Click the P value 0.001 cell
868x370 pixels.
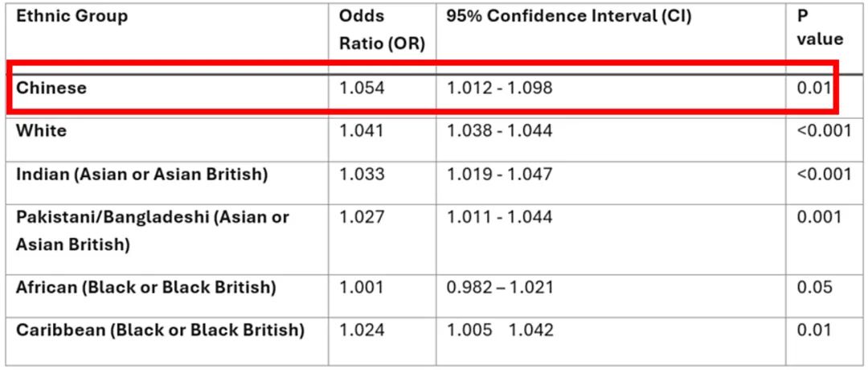(x=819, y=217)
